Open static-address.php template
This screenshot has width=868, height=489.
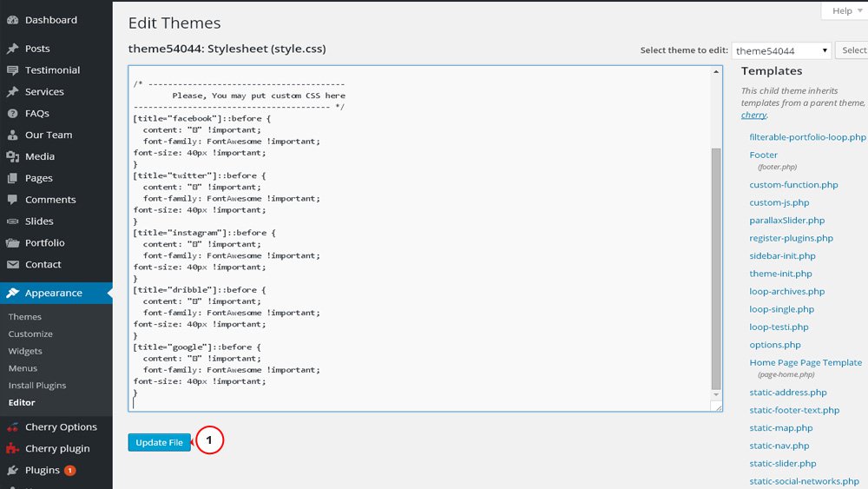coord(788,393)
